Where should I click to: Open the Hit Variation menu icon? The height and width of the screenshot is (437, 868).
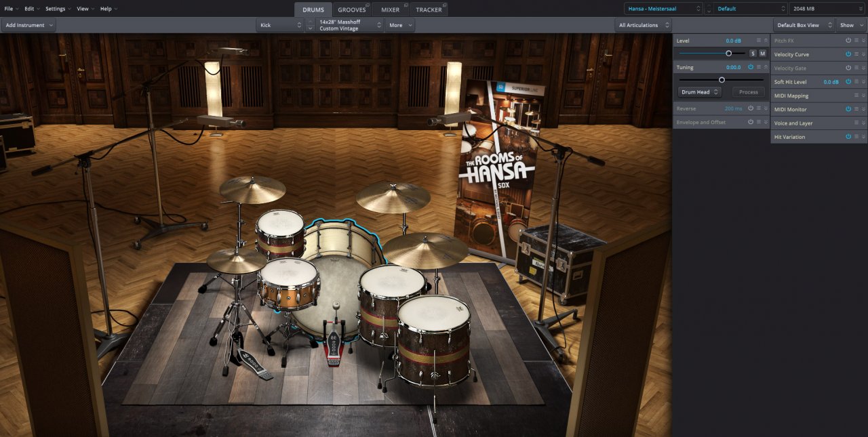[856, 137]
